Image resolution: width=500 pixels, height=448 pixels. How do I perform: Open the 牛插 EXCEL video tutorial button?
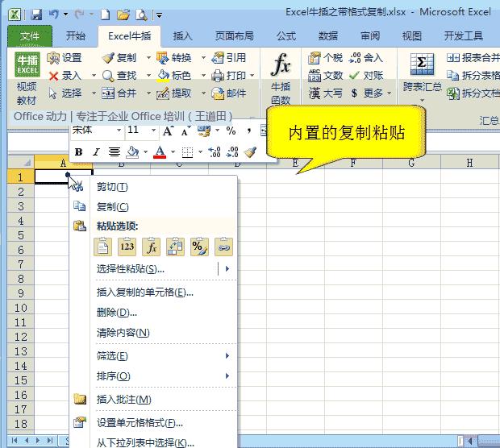(x=27, y=78)
